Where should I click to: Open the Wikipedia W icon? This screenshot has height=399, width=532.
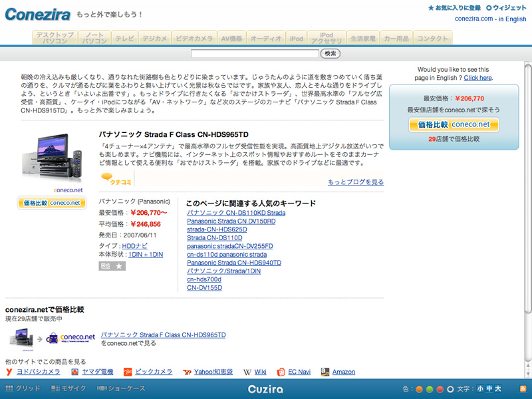247,372
